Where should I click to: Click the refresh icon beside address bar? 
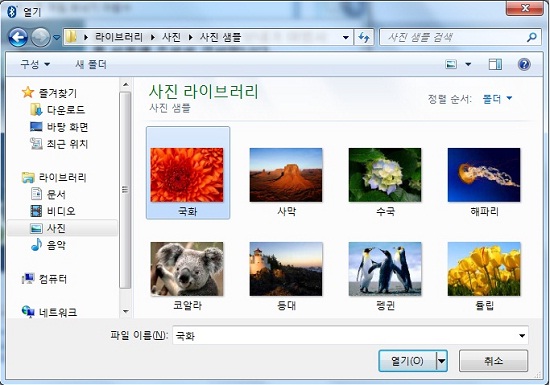coord(364,37)
